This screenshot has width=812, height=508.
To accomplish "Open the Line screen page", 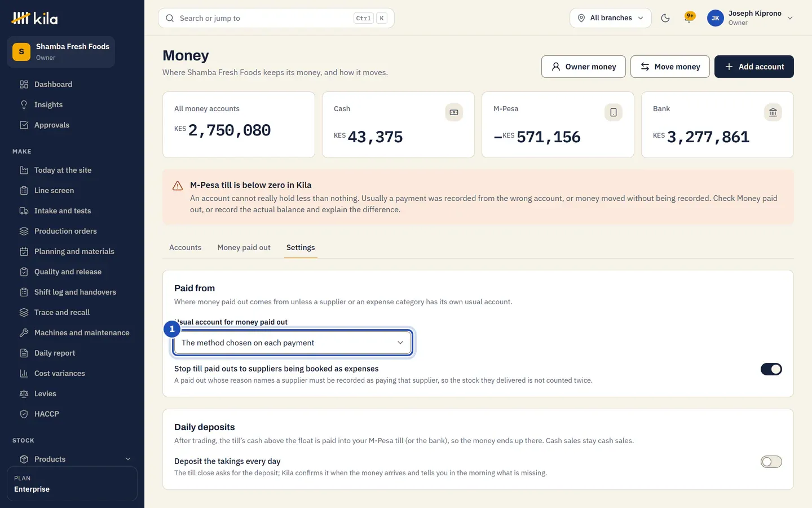I will (72, 190).
